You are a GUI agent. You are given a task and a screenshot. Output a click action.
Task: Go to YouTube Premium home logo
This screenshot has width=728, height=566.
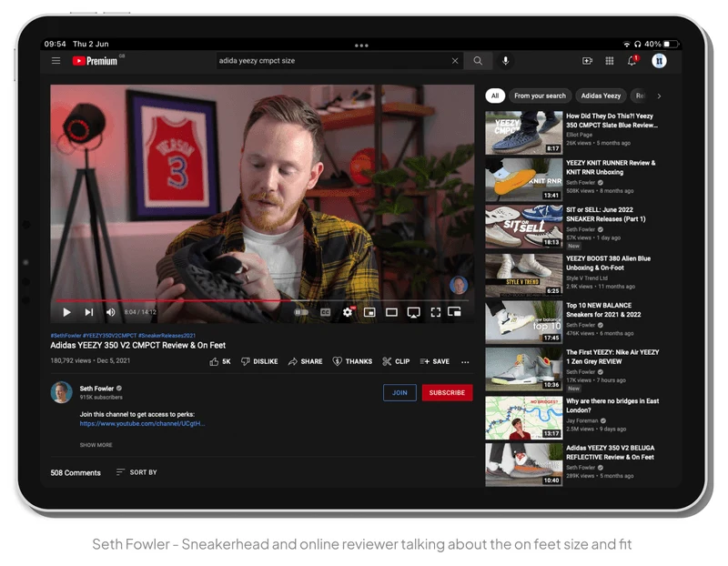point(96,61)
